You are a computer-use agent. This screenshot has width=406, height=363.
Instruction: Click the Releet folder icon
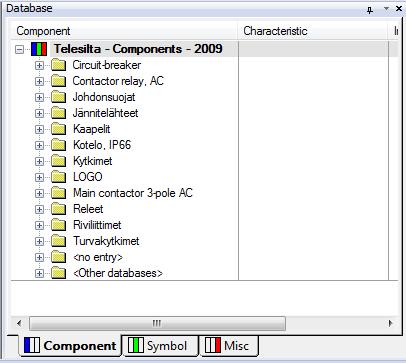[x=59, y=209]
